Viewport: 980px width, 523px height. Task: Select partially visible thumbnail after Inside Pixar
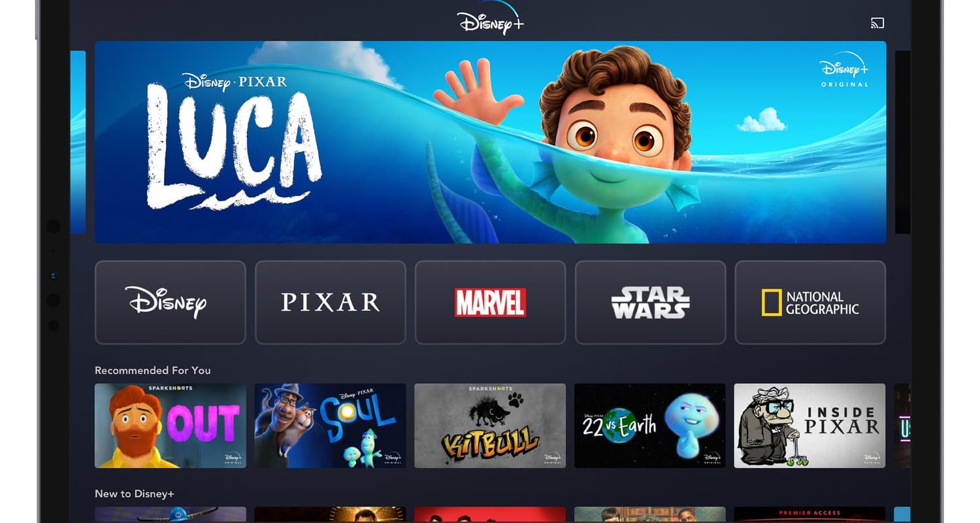coord(902,426)
